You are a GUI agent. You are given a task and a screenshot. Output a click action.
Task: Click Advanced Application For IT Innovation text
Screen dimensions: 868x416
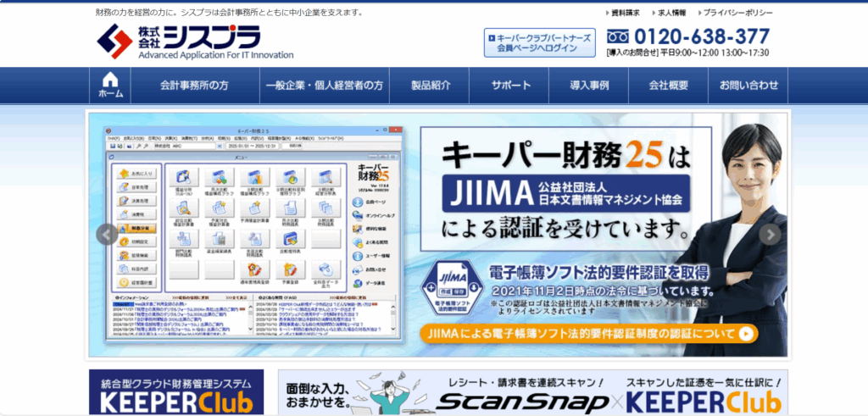pos(216,55)
